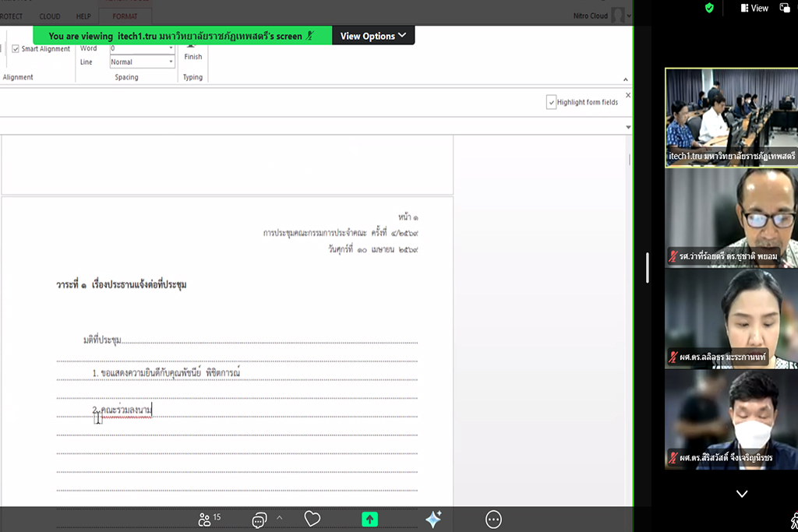Expand the View Options dropdown

point(373,36)
